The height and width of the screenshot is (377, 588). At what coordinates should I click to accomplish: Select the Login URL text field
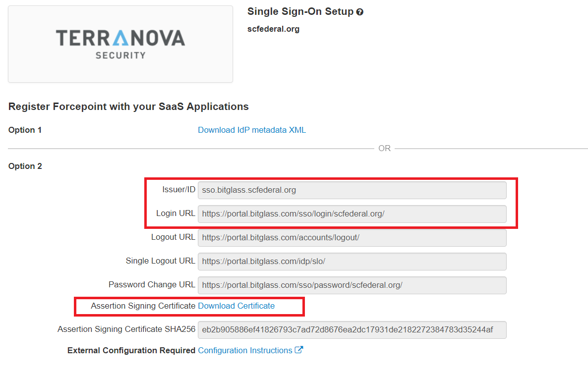pos(352,214)
